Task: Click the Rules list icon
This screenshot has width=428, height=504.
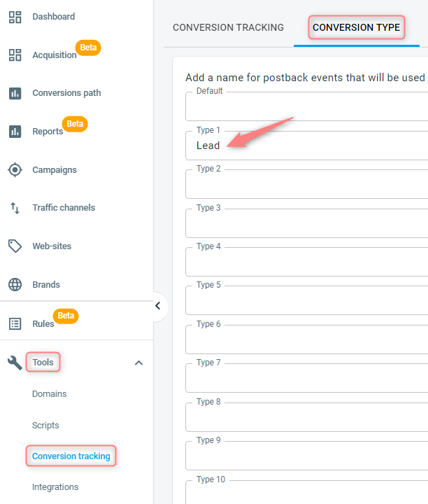Action: [15, 323]
